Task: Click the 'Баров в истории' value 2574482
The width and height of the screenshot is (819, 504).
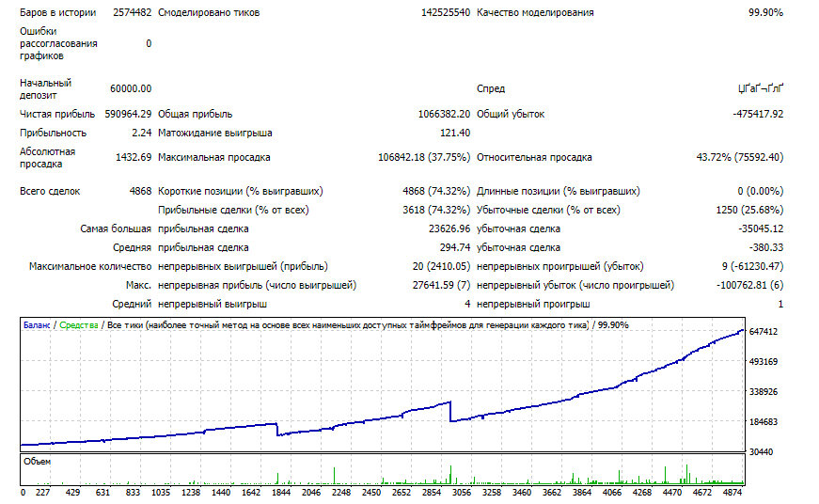Action: click(133, 12)
